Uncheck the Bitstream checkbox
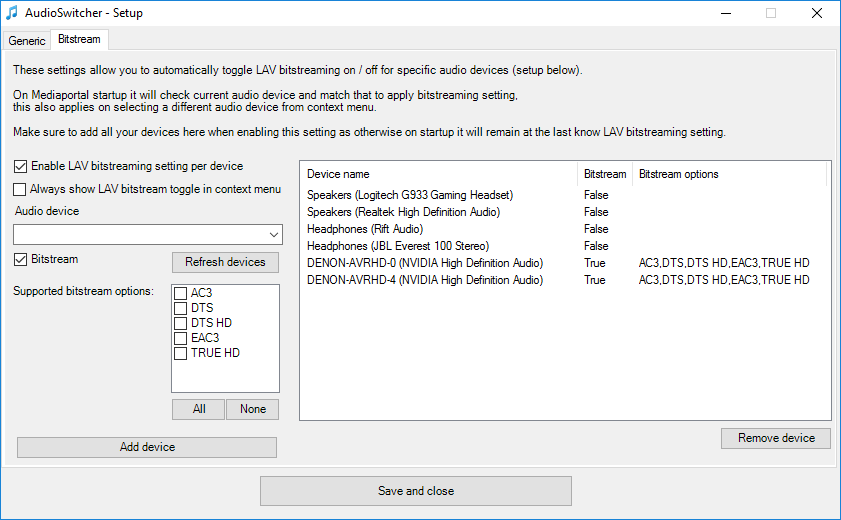Image resolution: width=841 pixels, height=520 pixels. coord(20,259)
